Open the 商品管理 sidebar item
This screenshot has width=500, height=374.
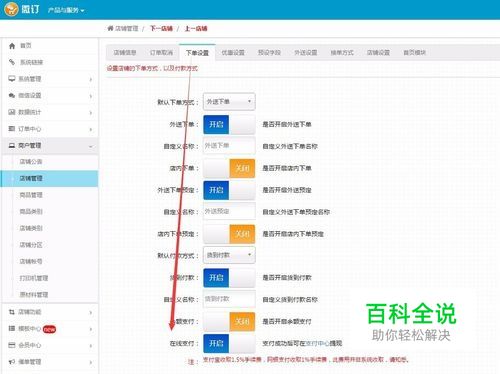click(x=31, y=195)
